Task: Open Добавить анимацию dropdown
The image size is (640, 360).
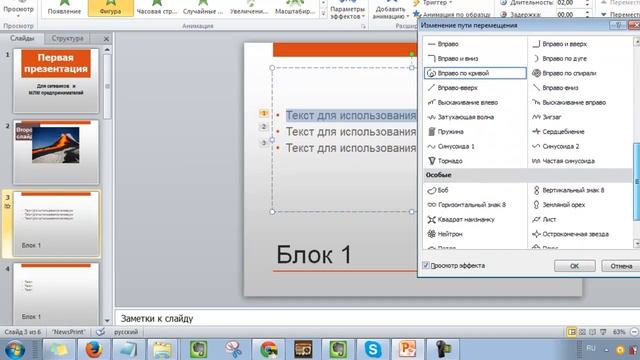Action: tap(391, 11)
